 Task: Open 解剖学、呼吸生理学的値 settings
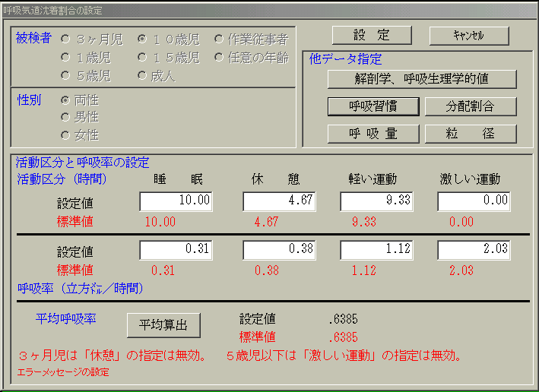coord(422,79)
